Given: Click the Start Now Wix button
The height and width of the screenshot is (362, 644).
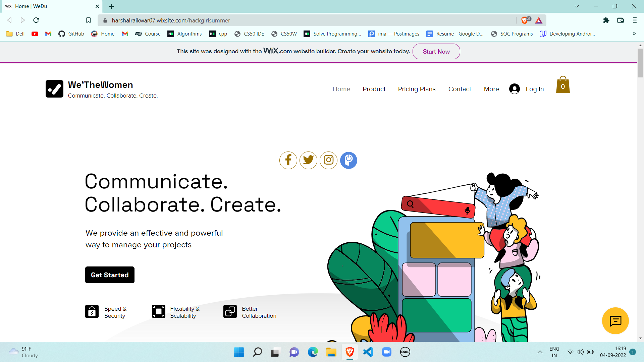Looking at the screenshot, I should click(436, 52).
